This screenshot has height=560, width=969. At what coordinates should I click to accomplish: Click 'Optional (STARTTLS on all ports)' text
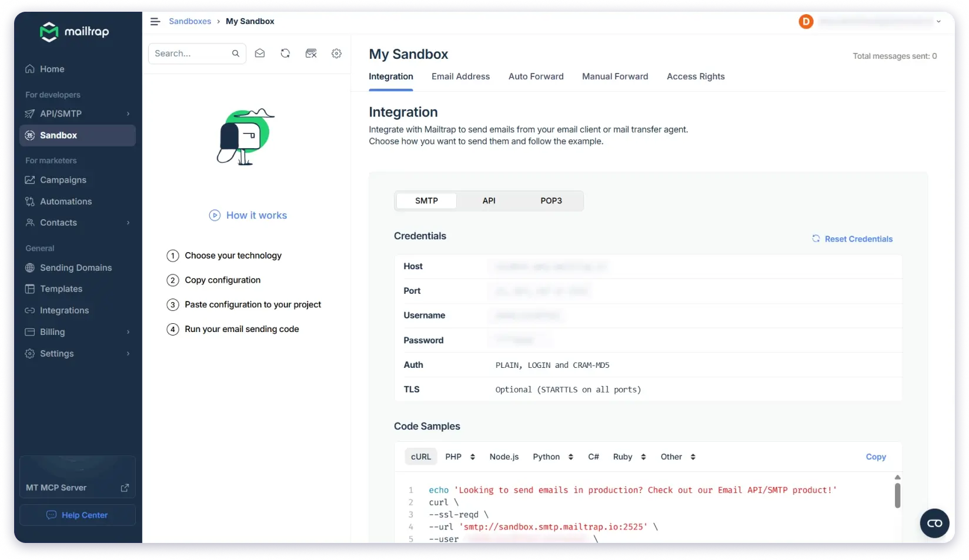coord(568,390)
